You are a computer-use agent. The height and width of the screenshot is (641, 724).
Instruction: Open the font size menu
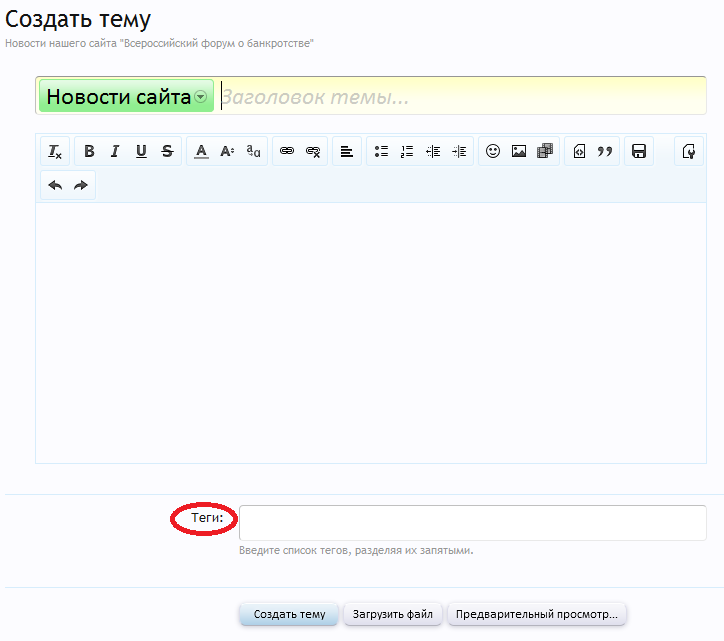[x=227, y=151]
